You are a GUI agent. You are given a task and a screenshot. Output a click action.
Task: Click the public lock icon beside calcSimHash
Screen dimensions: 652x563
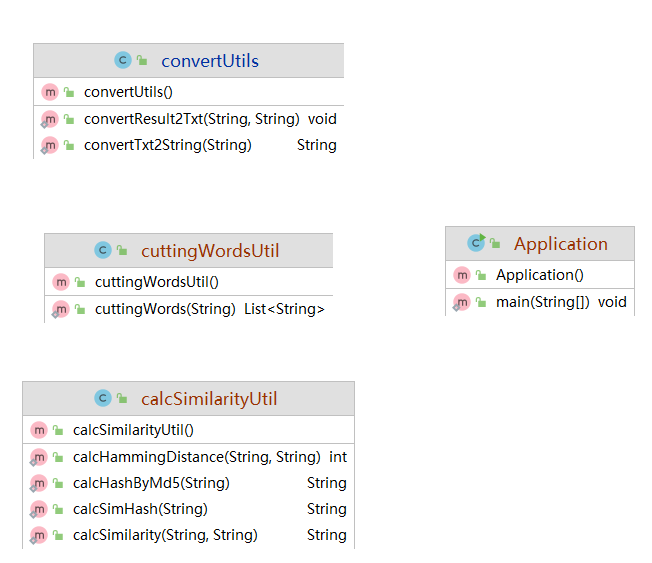click(x=59, y=509)
